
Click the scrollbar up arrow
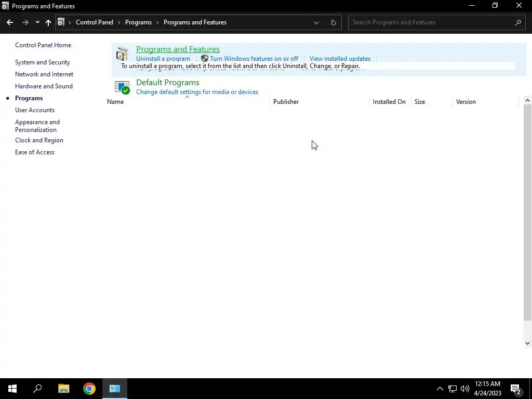(x=527, y=100)
